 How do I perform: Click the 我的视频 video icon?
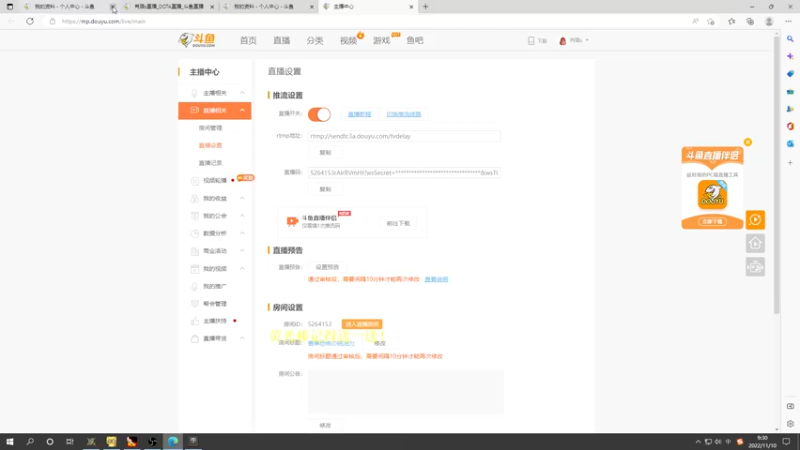coord(194,268)
